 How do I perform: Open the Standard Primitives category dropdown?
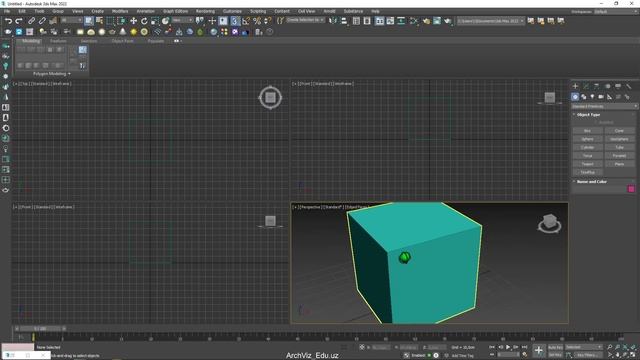click(x=604, y=106)
